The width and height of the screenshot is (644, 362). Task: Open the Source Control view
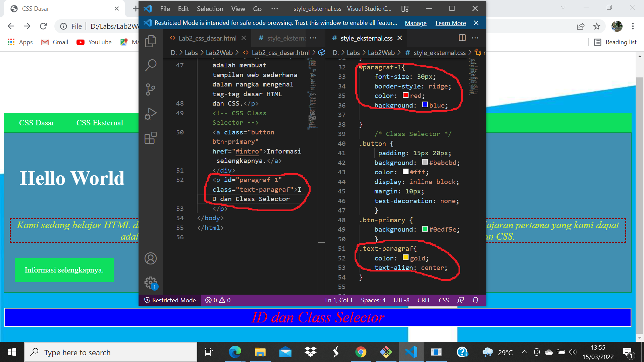point(150,89)
